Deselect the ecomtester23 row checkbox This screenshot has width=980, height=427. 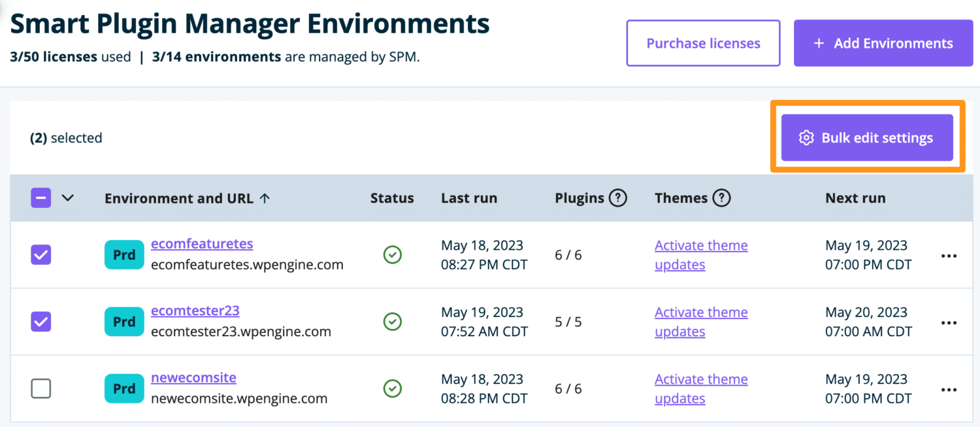[41, 322]
